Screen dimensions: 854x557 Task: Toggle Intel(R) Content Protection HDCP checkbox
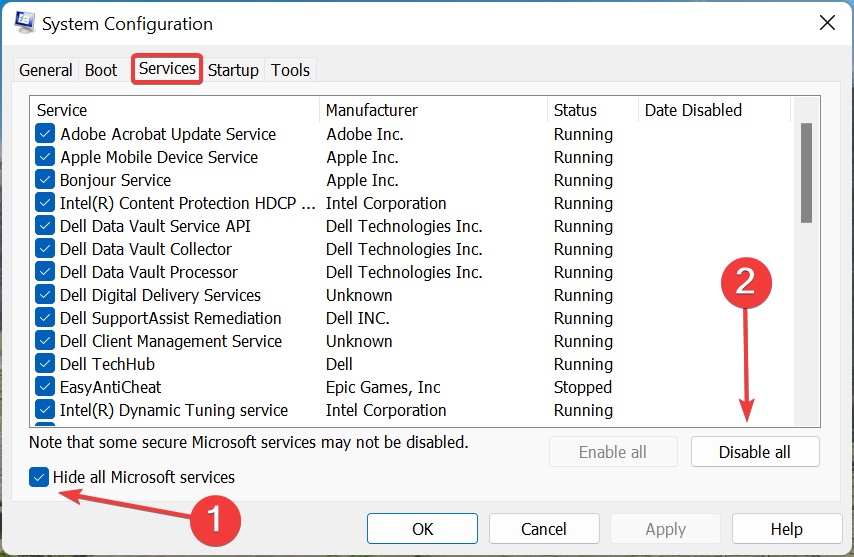[x=45, y=203]
